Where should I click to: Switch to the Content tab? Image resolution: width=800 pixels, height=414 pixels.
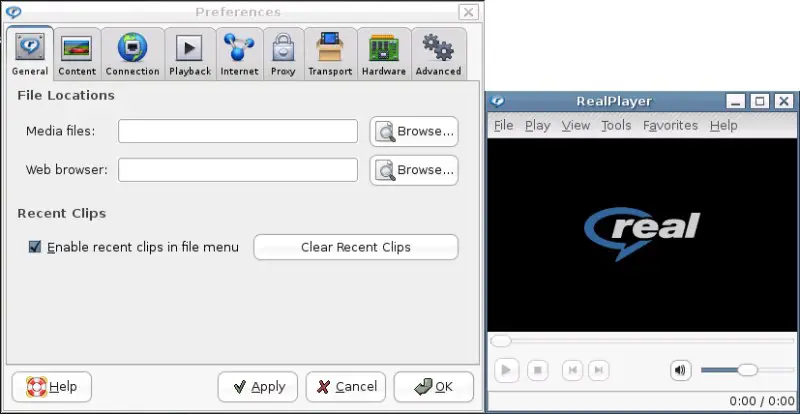coord(77,54)
